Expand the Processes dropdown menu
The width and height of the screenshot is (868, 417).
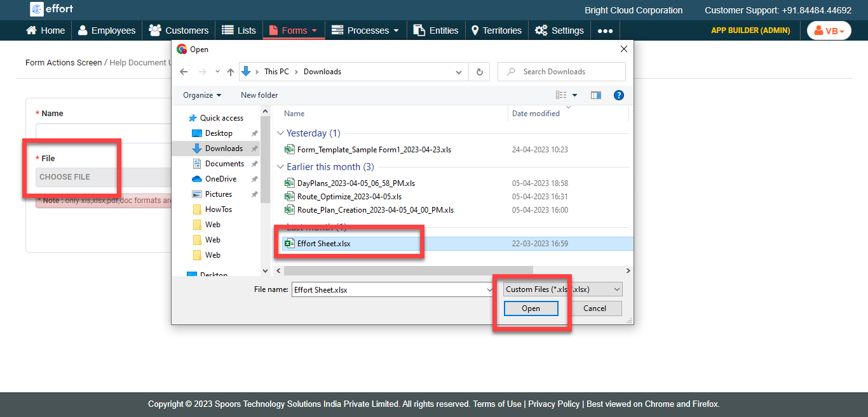point(365,30)
